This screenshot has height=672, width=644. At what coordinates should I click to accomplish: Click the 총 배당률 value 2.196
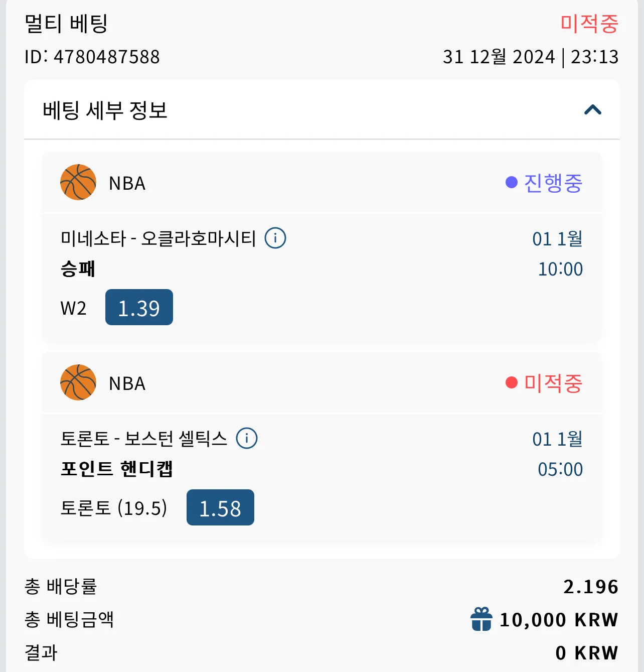[591, 586]
